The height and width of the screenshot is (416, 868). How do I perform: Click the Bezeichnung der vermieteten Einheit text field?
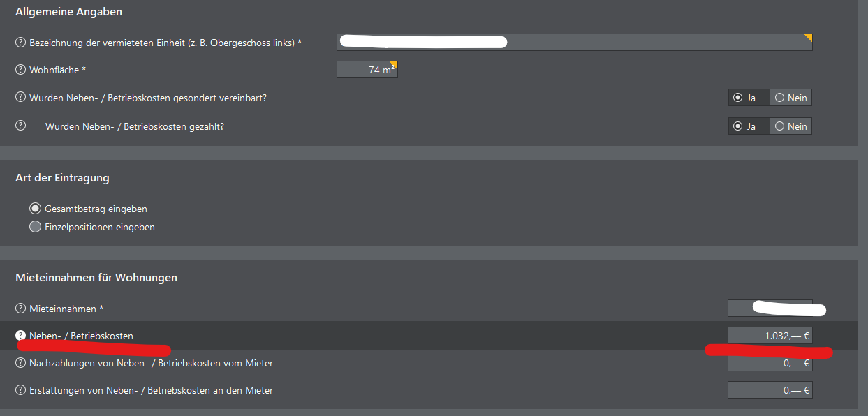(574, 42)
